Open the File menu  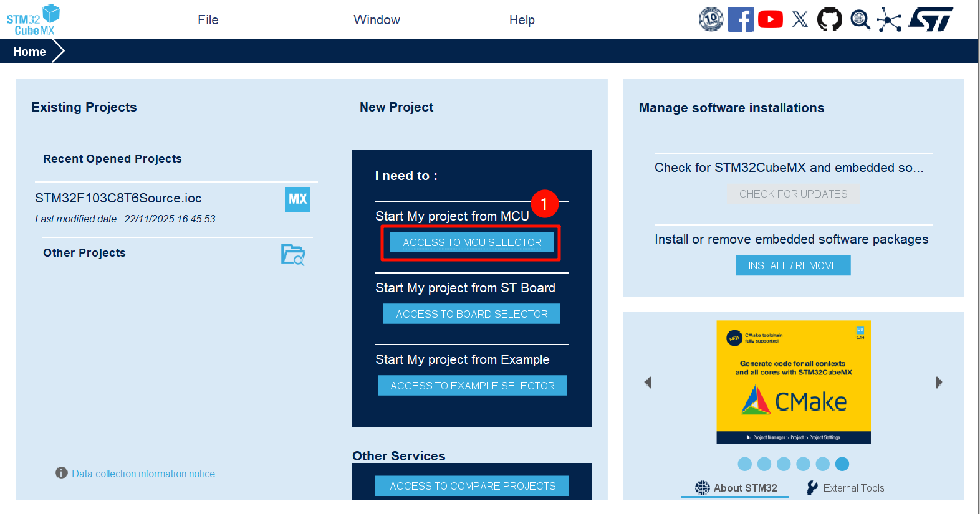pyautogui.click(x=208, y=20)
